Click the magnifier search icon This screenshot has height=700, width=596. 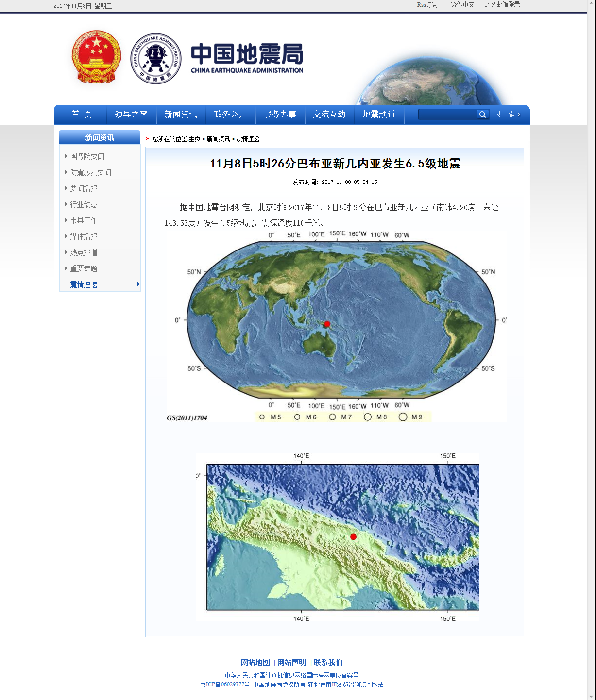[482, 115]
